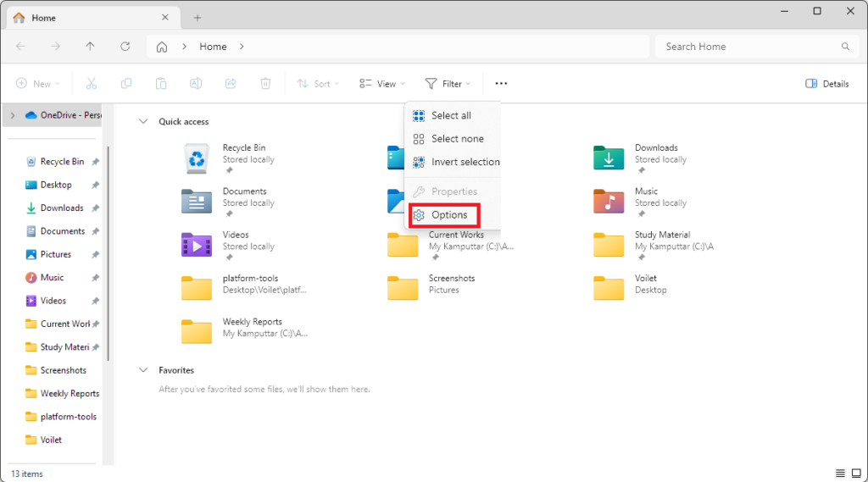Switch to details list view in status bar
This screenshot has height=482, width=868.
tap(840, 473)
